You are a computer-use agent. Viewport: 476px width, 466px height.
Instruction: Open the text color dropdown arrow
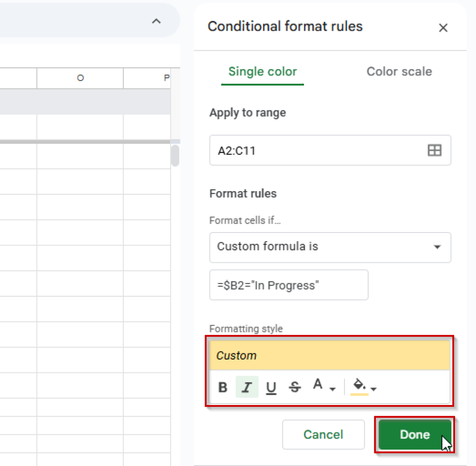[x=331, y=390]
